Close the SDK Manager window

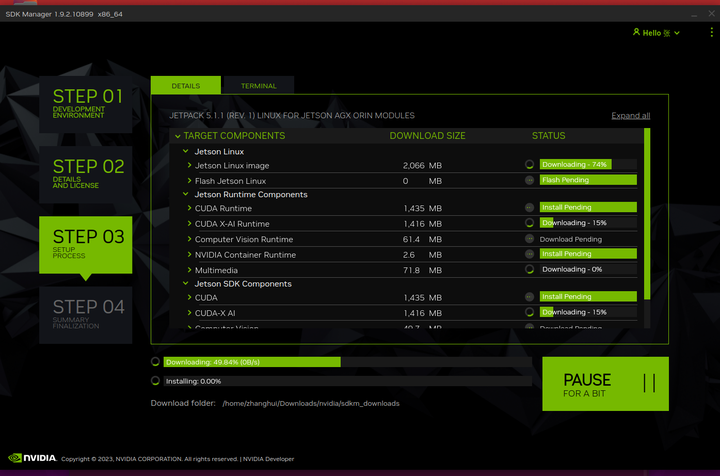(711, 14)
